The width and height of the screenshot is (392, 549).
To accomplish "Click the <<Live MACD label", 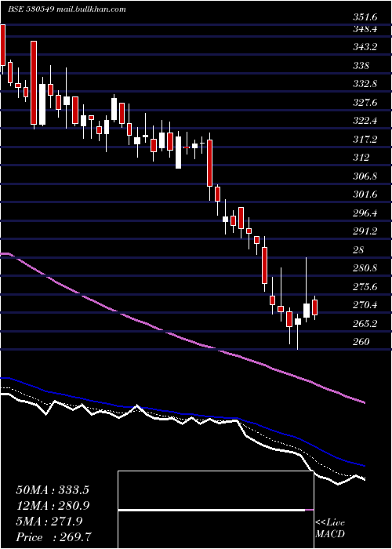I will pyautogui.click(x=330, y=529).
